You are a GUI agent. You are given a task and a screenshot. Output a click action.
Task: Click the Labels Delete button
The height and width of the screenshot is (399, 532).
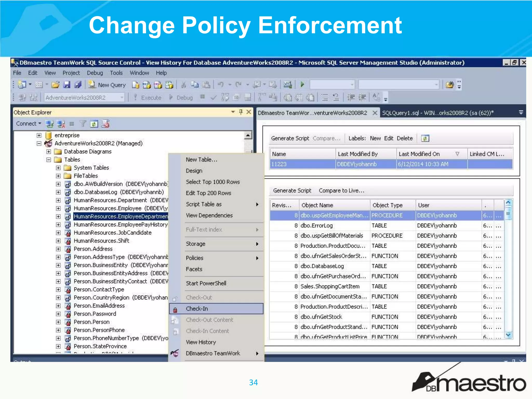point(405,138)
